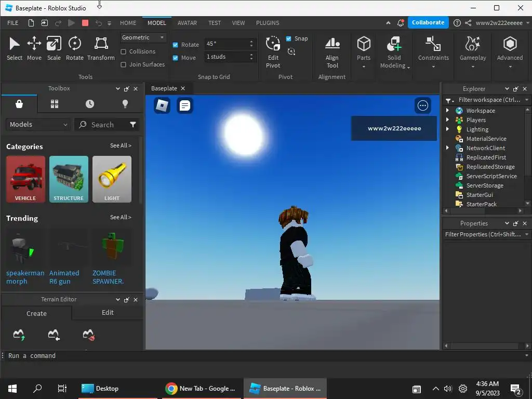Select the VEHICLE category thumbnail
This screenshot has height=399, width=532.
point(25,179)
